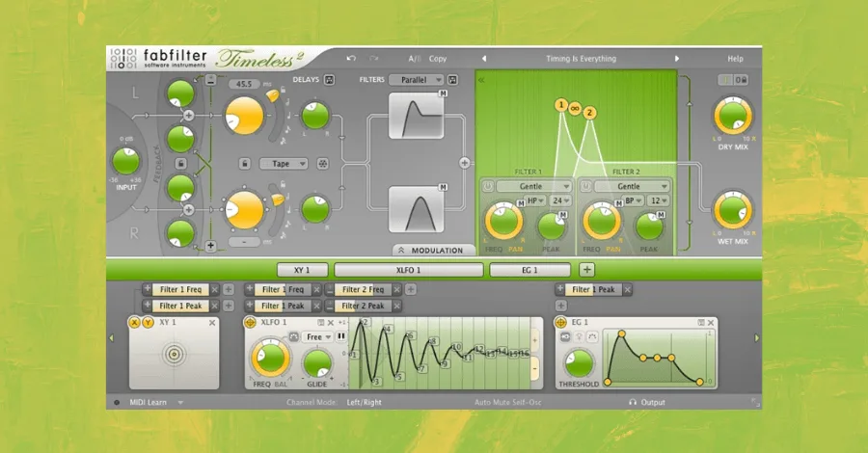Open the Timing Is Everything preset menu
Image resolution: width=868 pixels, height=453 pixels.
(581, 59)
